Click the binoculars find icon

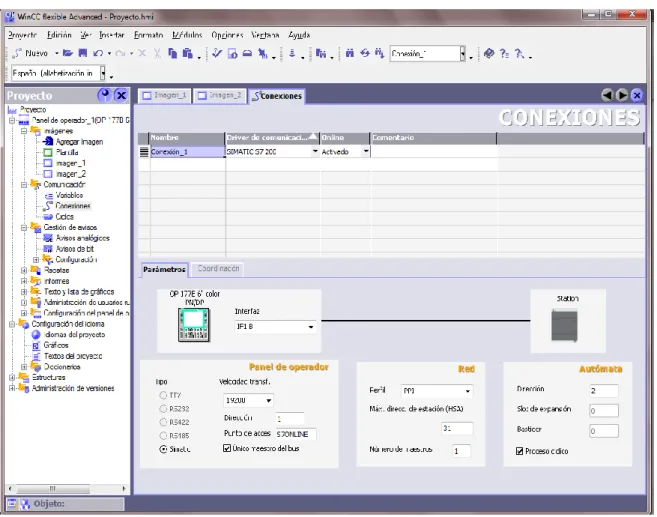pos(349,53)
